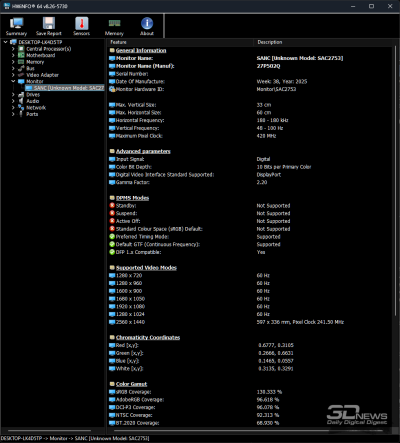Expand the Motherboard tree node
The width and height of the screenshot is (400, 443).
[x=13, y=55]
